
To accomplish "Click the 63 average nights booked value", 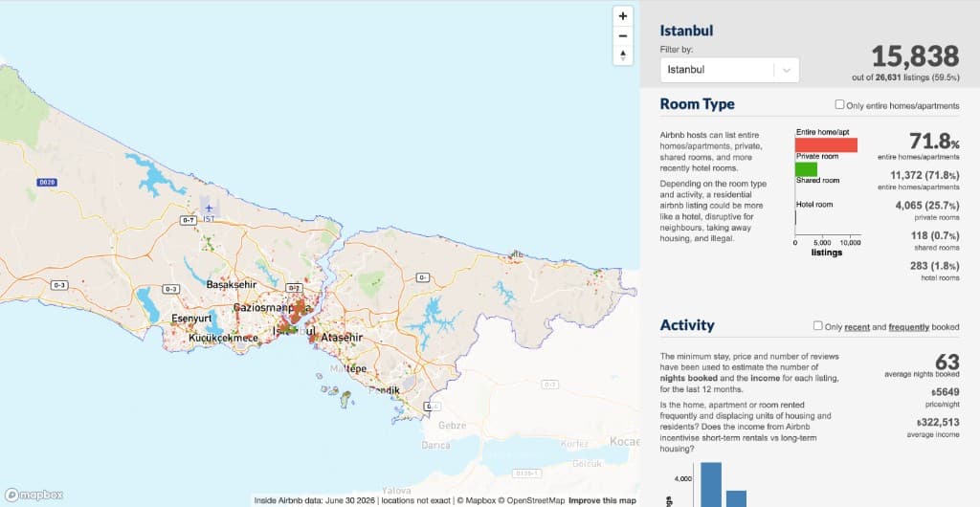I will (x=947, y=363).
